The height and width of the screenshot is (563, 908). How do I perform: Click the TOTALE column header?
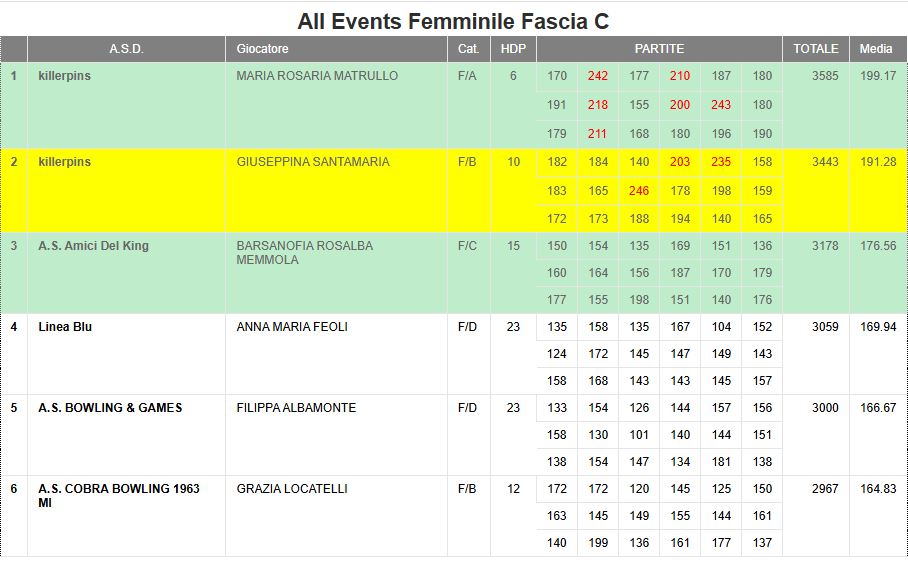(x=816, y=49)
